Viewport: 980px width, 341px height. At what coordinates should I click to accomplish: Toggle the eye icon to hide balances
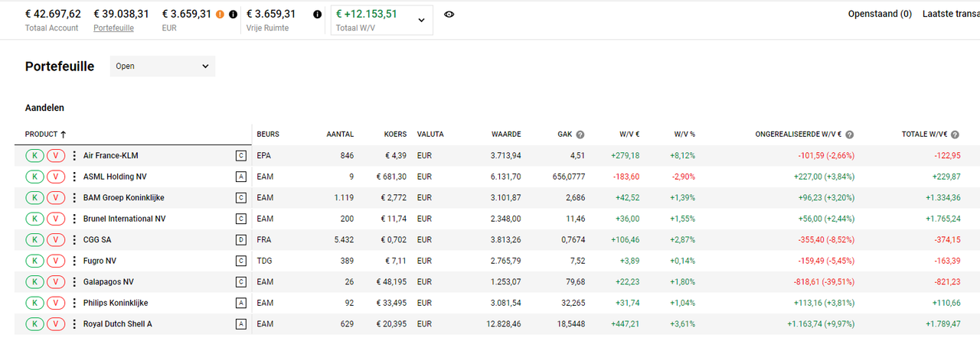pos(449,15)
